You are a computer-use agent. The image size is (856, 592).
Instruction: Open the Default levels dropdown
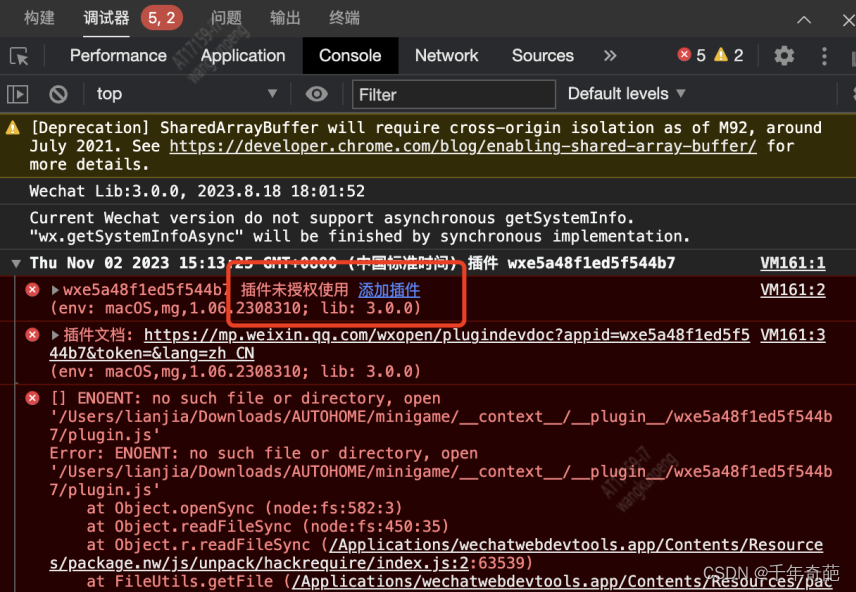[x=626, y=94]
